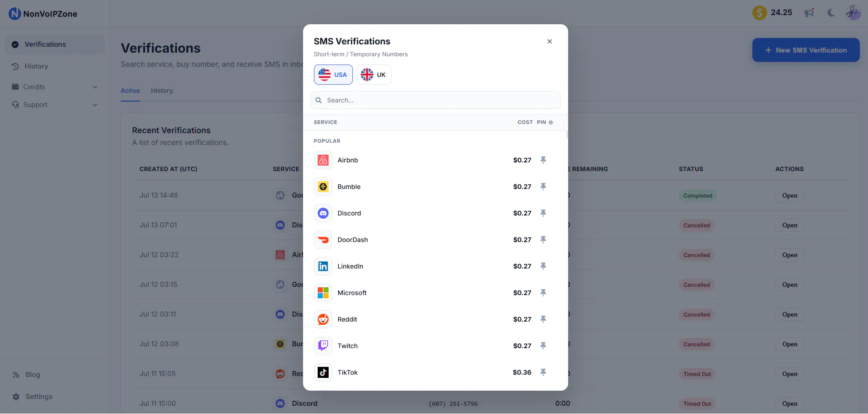Pin the Bumble service

tap(543, 187)
